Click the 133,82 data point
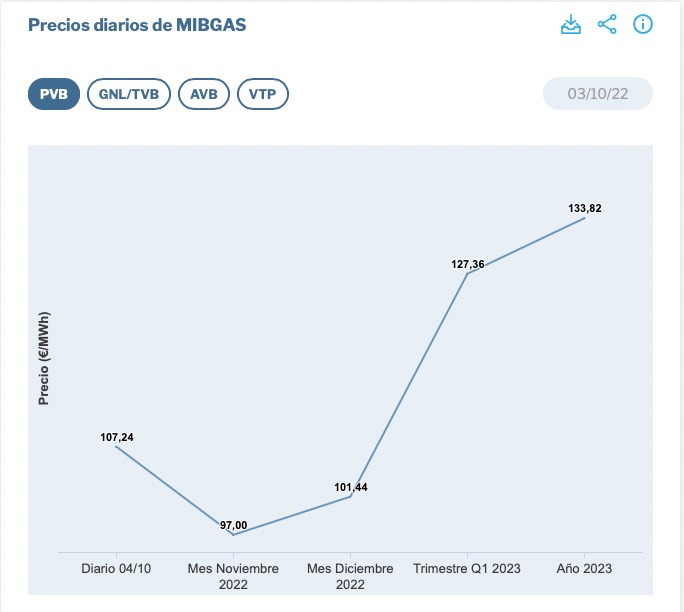Image resolution: width=684 pixels, height=612 pixels. coord(585,217)
